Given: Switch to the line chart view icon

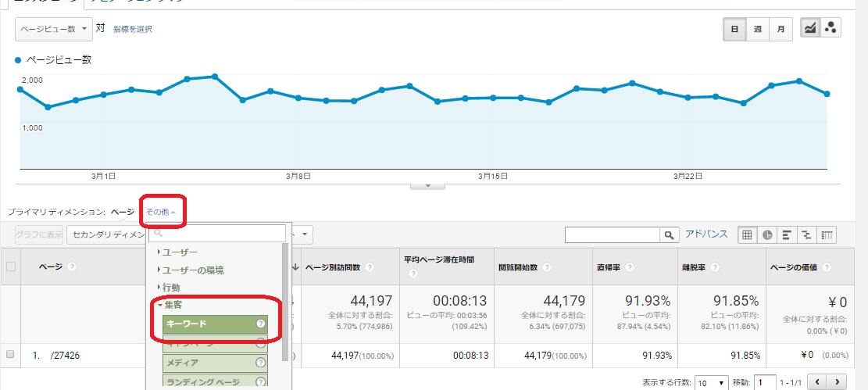Looking at the screenshot, I should (810, 29).
